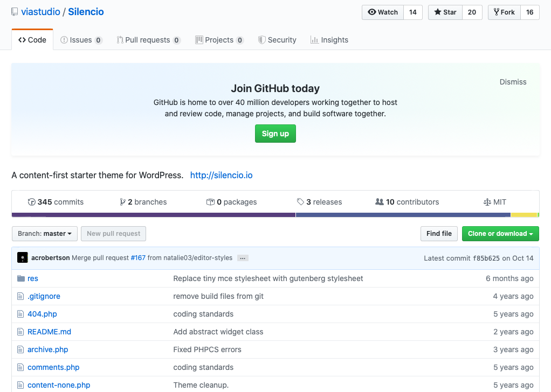
Task: Click the Projects board icon
Action: click(199, 40)
